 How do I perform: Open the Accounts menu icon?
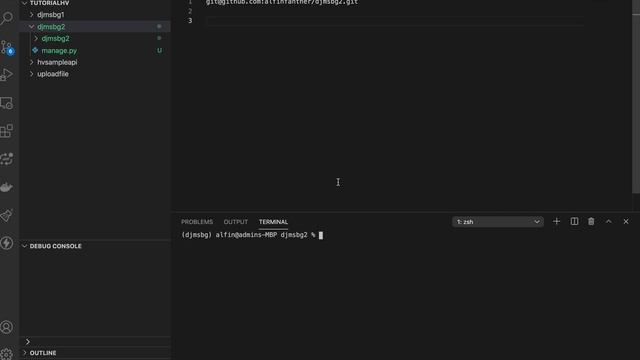click(7, 327)
